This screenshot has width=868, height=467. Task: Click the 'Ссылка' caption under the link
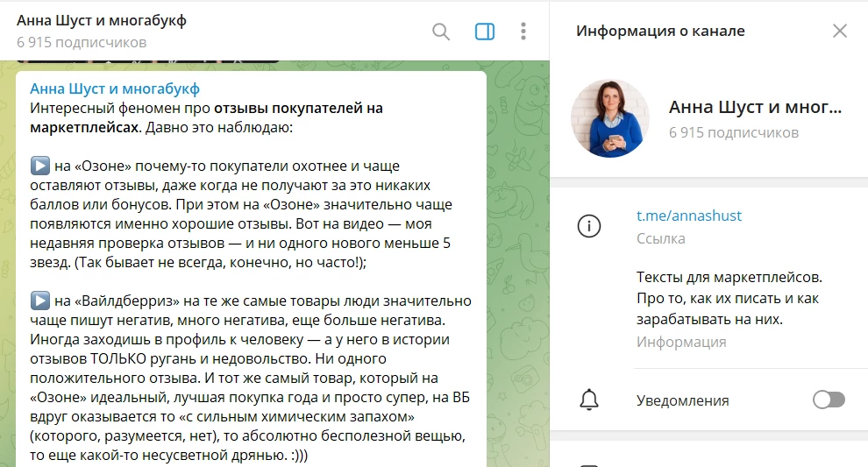660,238
